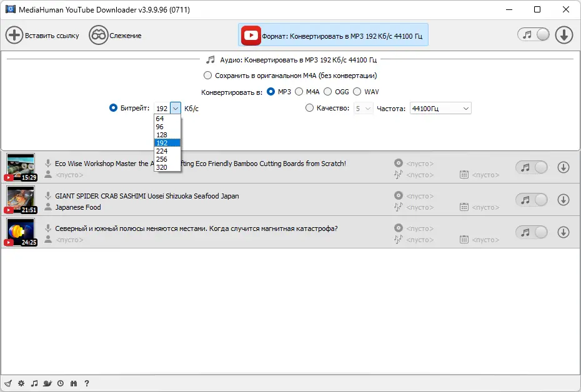The height and width of the screenshot is (392, 581).
Task: Click the snail speed-limit icon
Action: pos(47,383)
